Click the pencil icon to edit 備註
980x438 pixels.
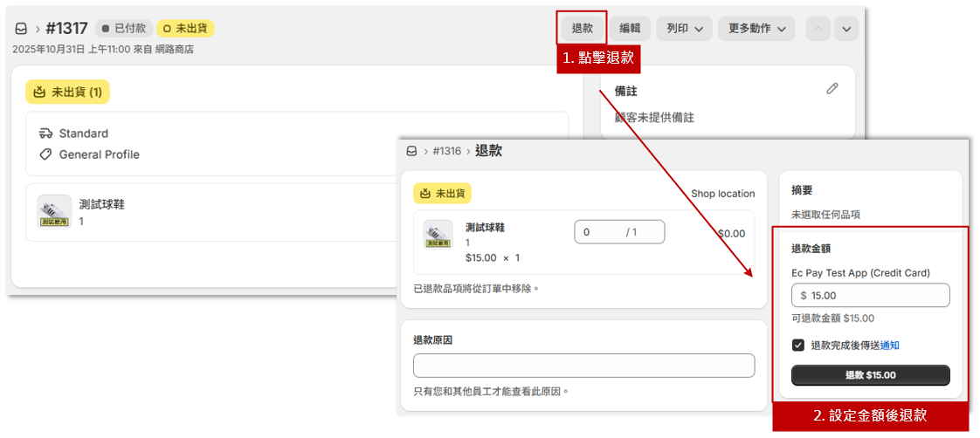[x=832, y=89]
